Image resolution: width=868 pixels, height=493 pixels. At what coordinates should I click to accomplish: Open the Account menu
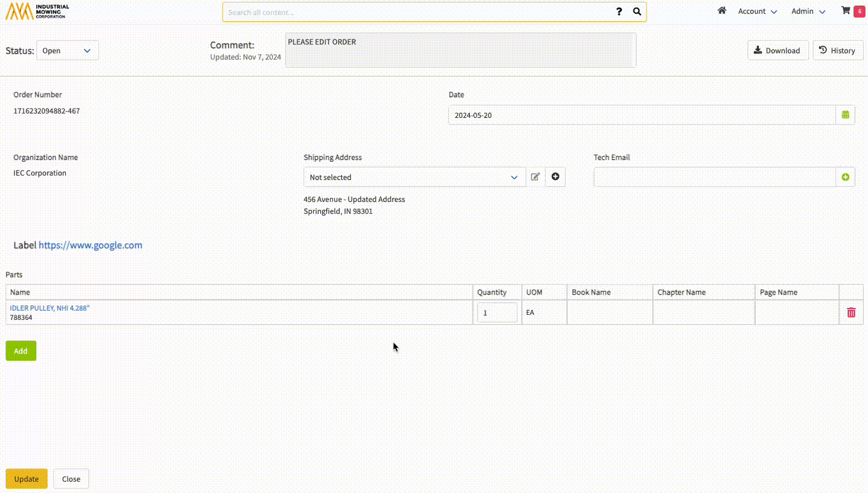tap(757, 11)
